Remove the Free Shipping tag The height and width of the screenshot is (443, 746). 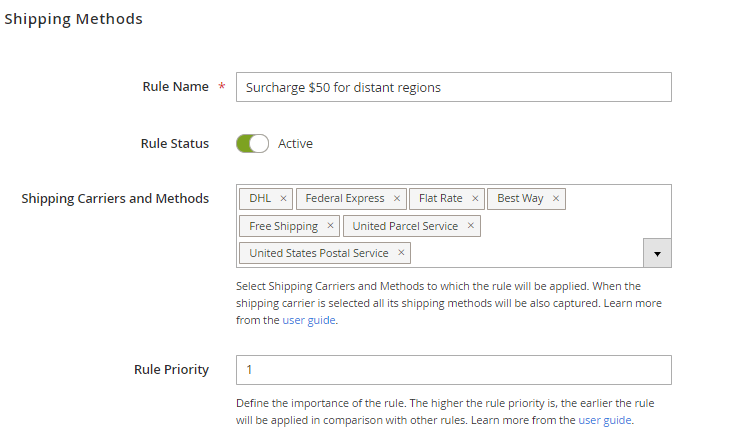pos(330,226)
